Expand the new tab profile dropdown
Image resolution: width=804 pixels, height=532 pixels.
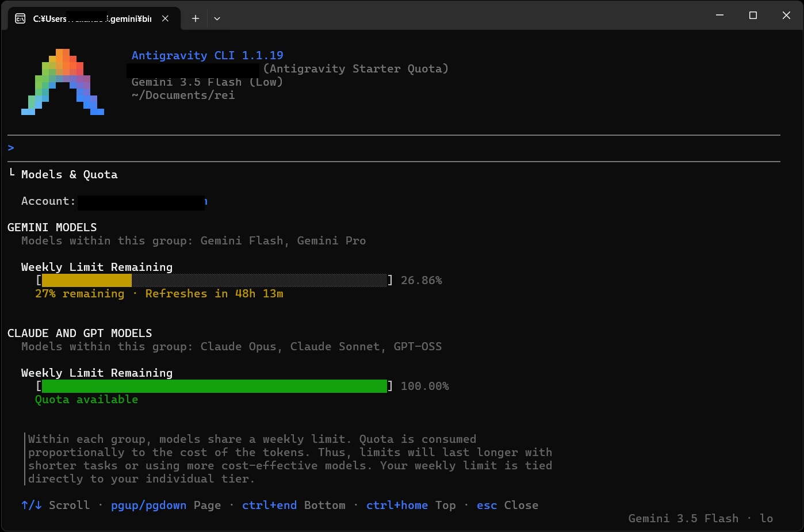pos(217,18)
